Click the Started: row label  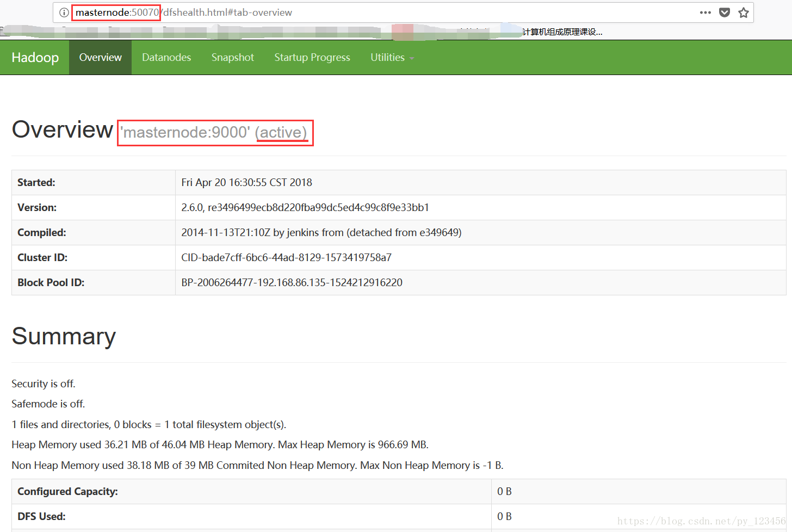[x=36, y=183]
